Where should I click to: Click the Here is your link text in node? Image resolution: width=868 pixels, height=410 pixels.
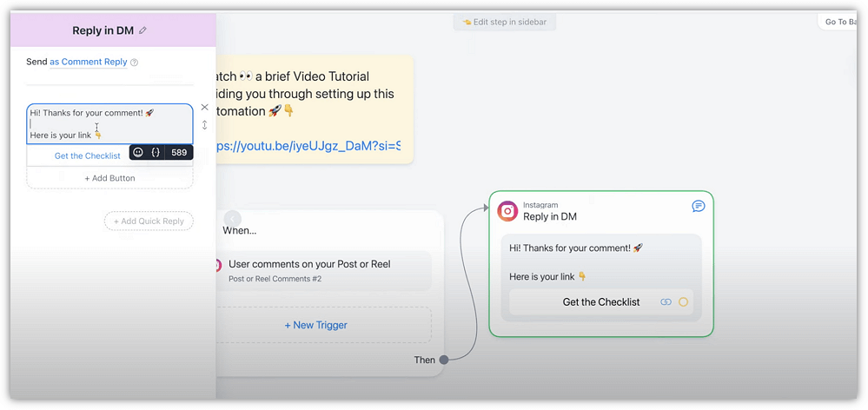pos(548,276)
